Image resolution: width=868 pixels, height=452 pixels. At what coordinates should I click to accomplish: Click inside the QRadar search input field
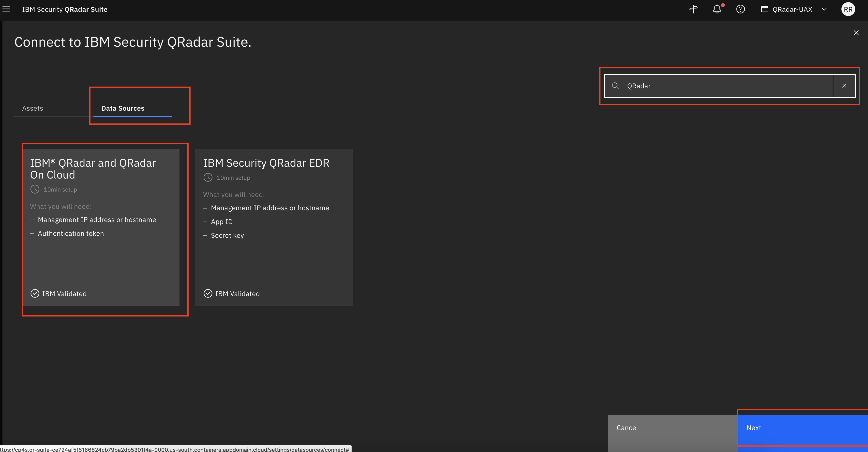point(708,86)
